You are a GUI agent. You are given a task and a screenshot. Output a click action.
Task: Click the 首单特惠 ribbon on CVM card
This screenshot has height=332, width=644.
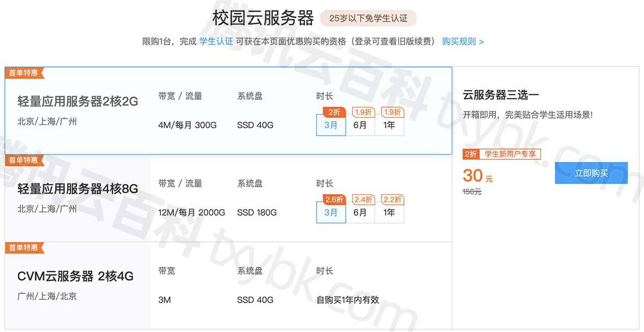point(24,247)
